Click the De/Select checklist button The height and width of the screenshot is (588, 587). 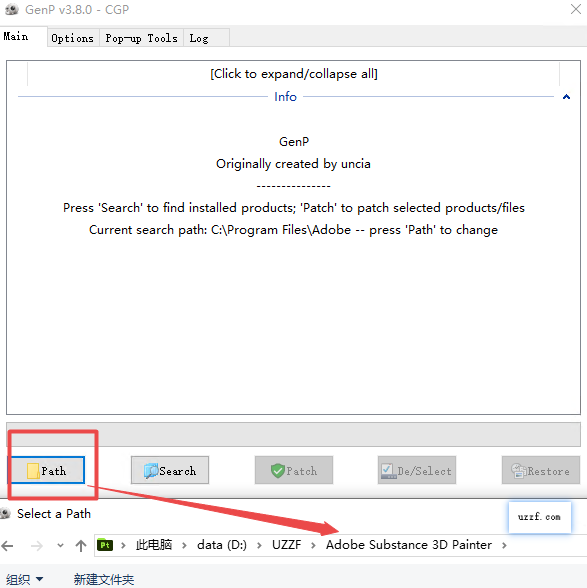coord(417,470)
